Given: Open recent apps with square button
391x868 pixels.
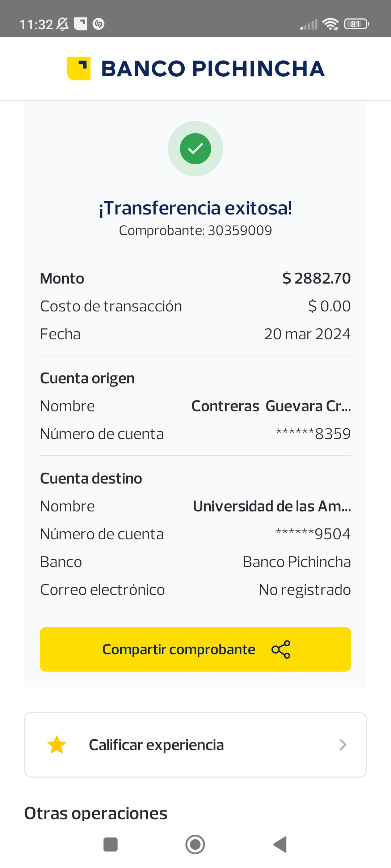Looking at the screenshot, I should pyautogui.click(x=110, y=844).
